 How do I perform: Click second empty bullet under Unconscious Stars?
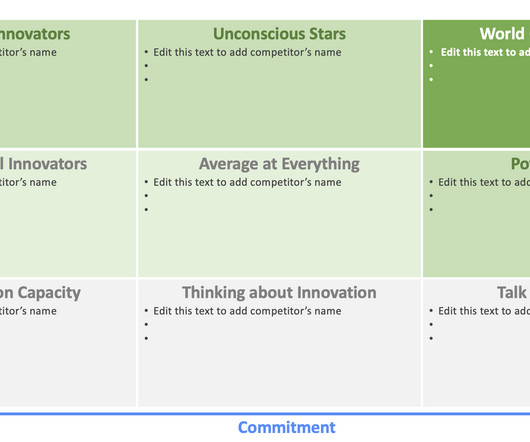(146, 66)
